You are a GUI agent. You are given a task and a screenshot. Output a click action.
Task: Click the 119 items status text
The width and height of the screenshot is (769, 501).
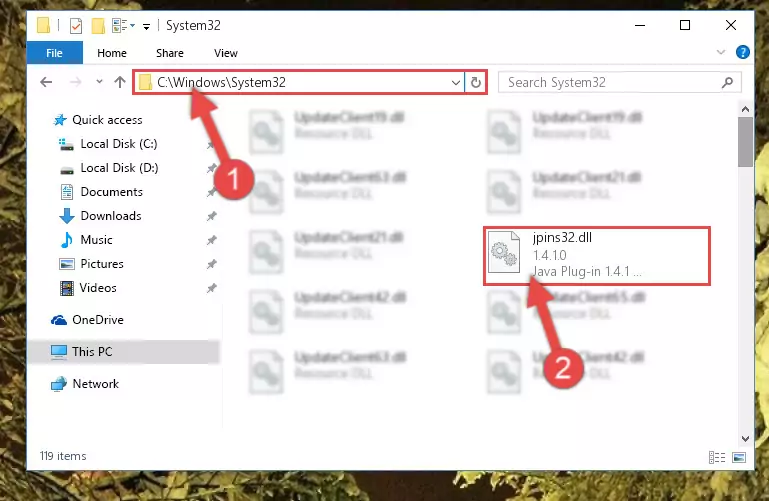tap(63, 456)
